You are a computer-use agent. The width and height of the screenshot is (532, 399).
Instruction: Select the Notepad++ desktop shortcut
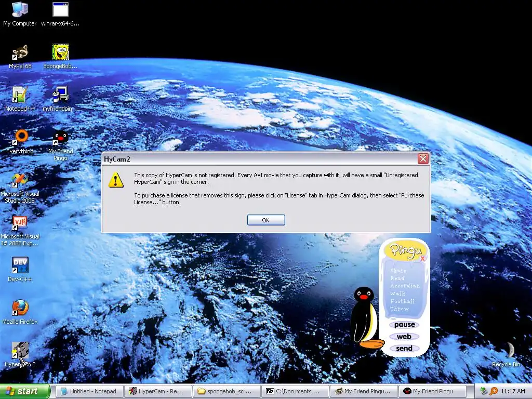20,99
